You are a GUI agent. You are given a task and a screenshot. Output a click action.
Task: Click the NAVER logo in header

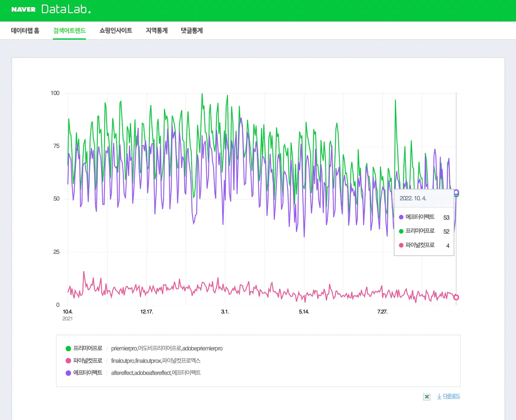click(23, 9)
